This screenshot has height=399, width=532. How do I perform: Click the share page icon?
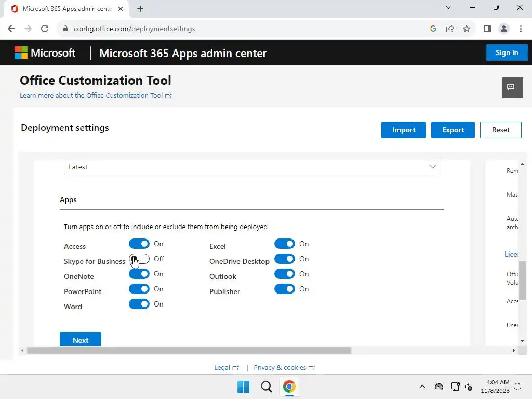coord(450,29)
